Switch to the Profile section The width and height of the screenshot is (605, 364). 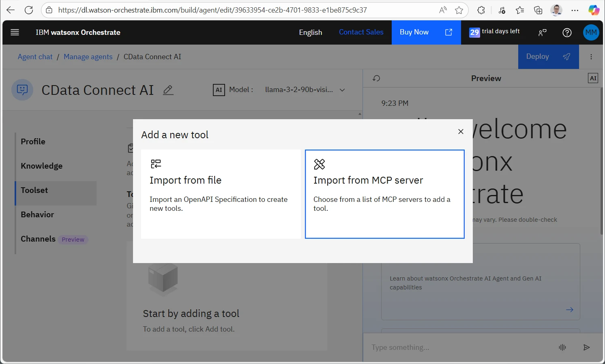[x=33, y=141]
